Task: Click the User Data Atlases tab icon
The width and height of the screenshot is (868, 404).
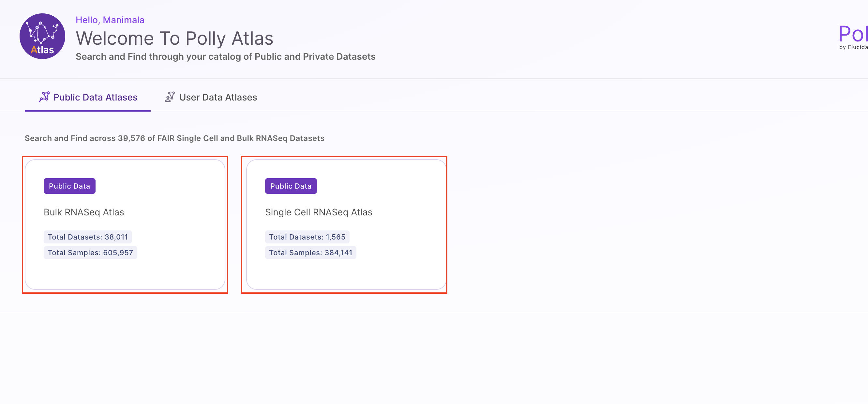Action: [170, 97]
